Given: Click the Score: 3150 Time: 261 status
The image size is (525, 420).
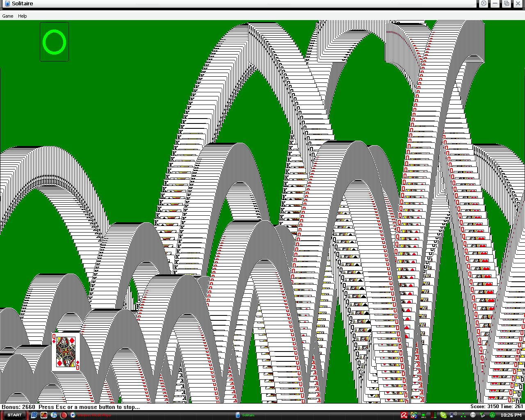Looking at the screenshot, I should point(497,406).
